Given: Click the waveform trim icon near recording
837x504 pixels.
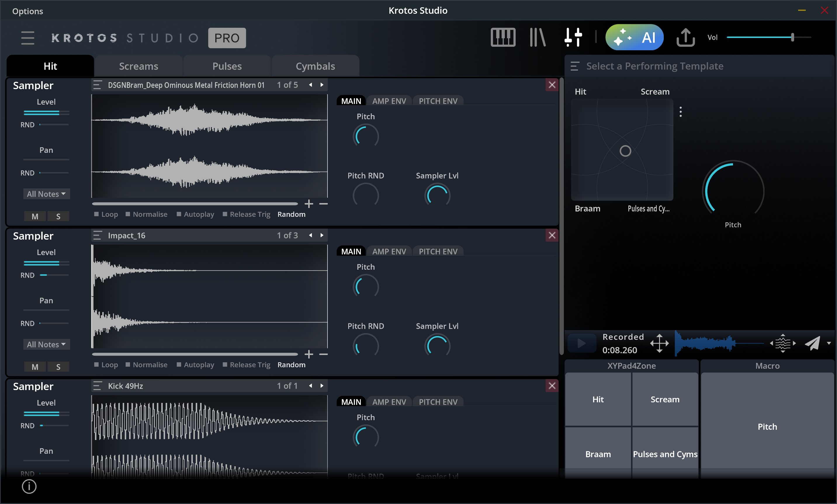Looking at the screenshot, I should [783, 343].
